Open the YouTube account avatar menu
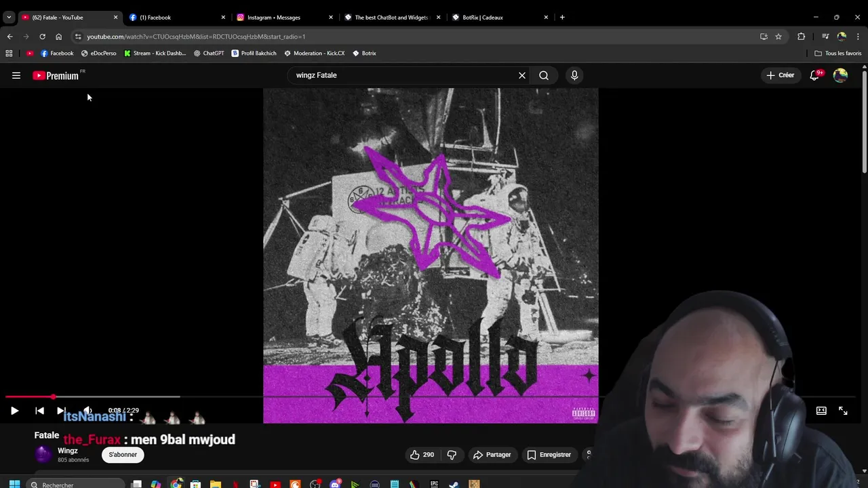The width and height of the screenshot is (868, 488). pos(840,75)
